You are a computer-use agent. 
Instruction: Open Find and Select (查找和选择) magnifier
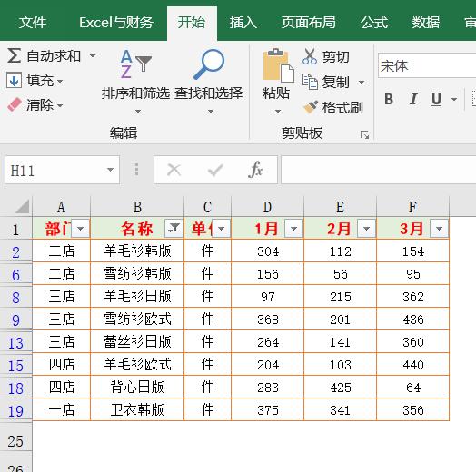click(x=209, y=64)
